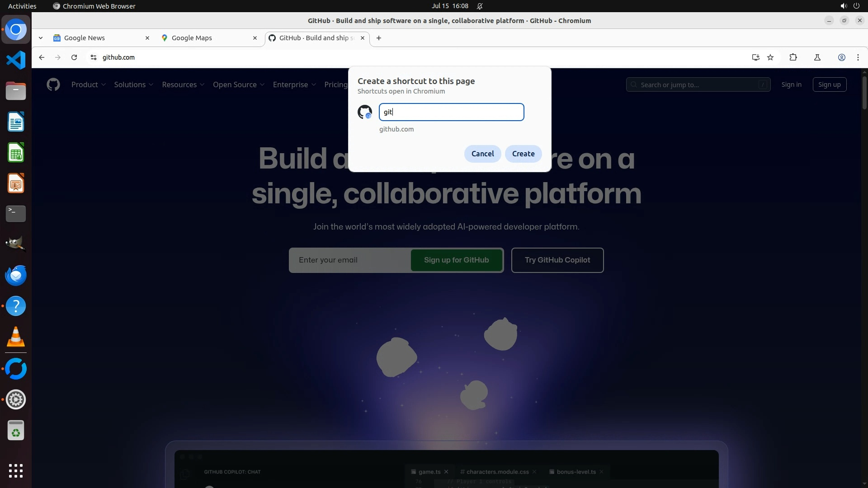The image size is (868, 488).
Task: Reload the page
Action: (74, 57)
